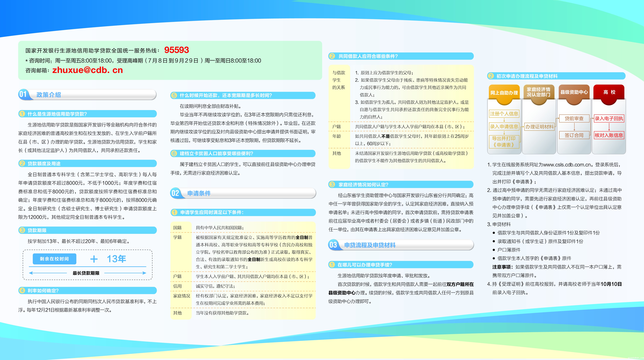Viewport: 644px width, 360px height.
Task: Open the www.csls.cdb.com.cn website link
Action: (568, 165)
